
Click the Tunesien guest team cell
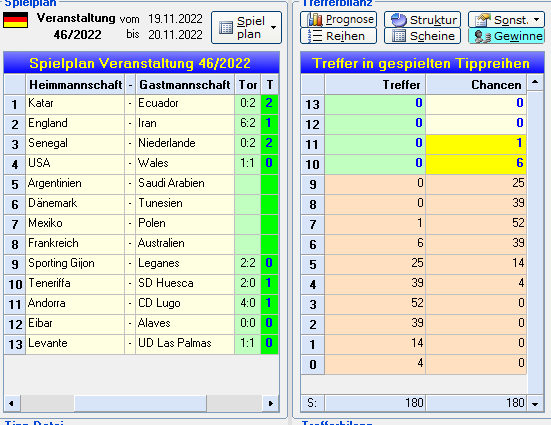[x=185, y=204]
